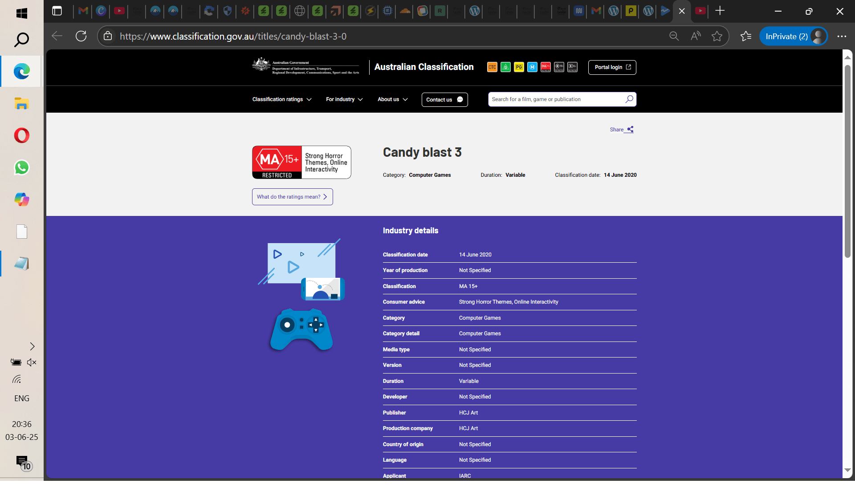Image resolution: width=855 pixels, height=504 pixels.
Task: Refresh the page
Action: (81, 36)
